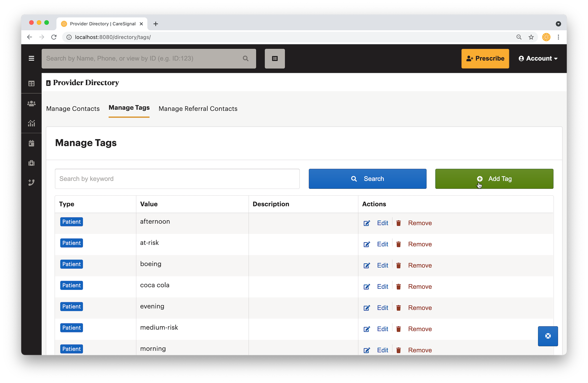The height and width of the screenshot is (383, 588).
Task: Close the Provider Directory browser tab
Action: click(x=141, y=24)
